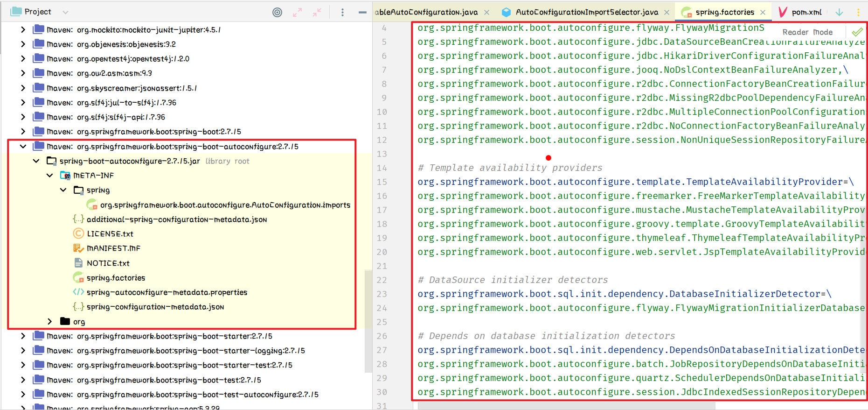Expand the spring-boot-test:2.7.15 library
Image resolution: width=868 pixels, height=410 pixels.
(x=23, y=380)
